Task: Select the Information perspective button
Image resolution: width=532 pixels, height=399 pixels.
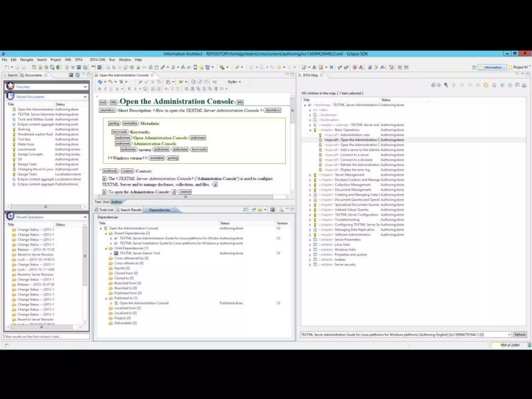Action: click(x=492, y=68)
